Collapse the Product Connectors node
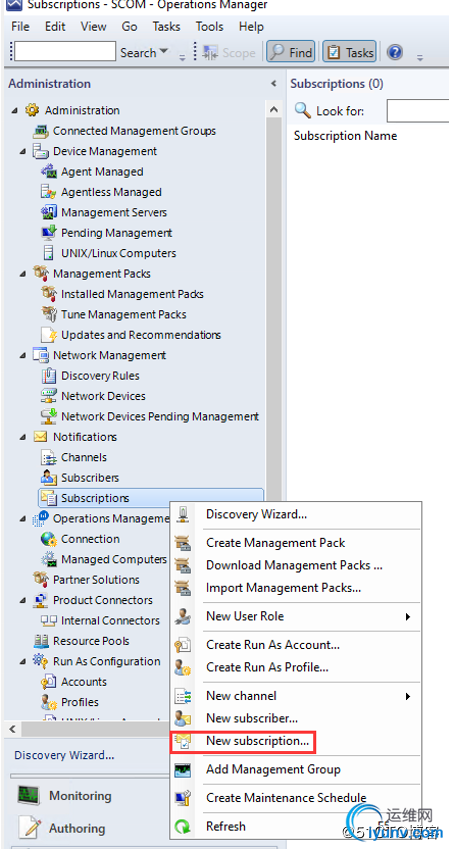 pos(22,600)
